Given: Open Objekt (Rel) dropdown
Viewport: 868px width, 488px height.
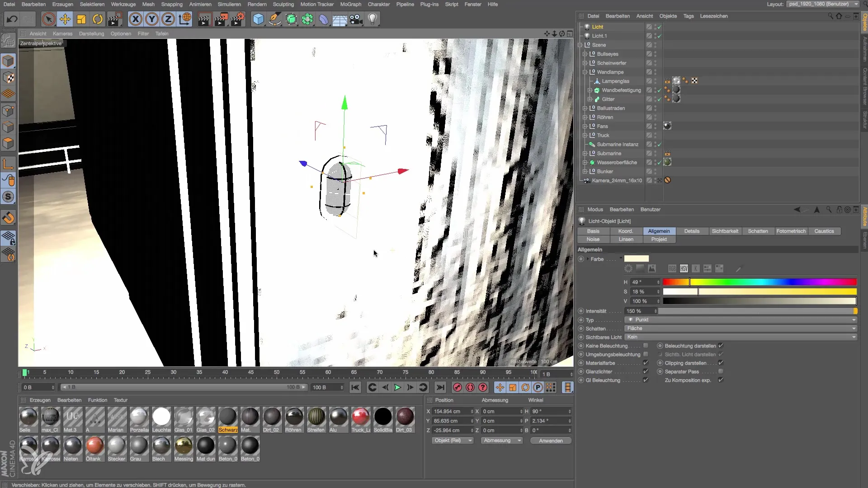Looking at the screenshot, I should tap(453, 441).
